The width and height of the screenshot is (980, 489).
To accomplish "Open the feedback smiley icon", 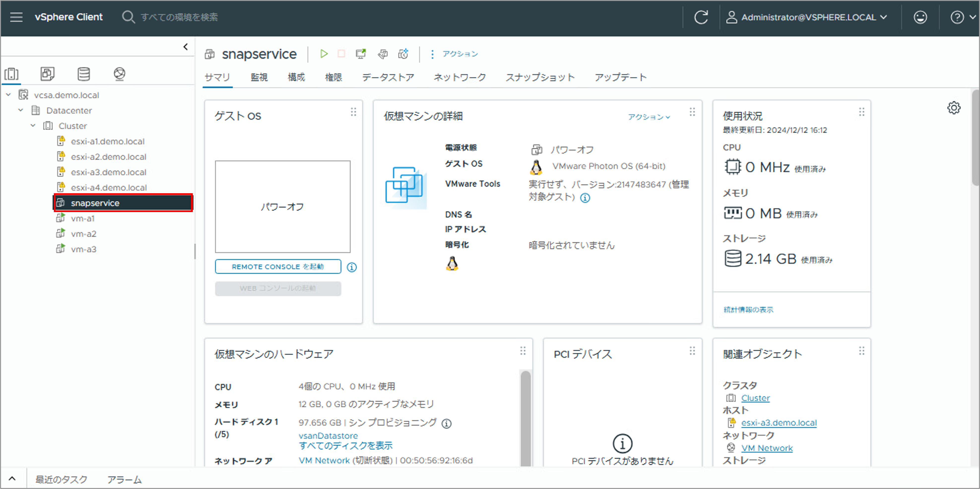I will pos(920,17).
